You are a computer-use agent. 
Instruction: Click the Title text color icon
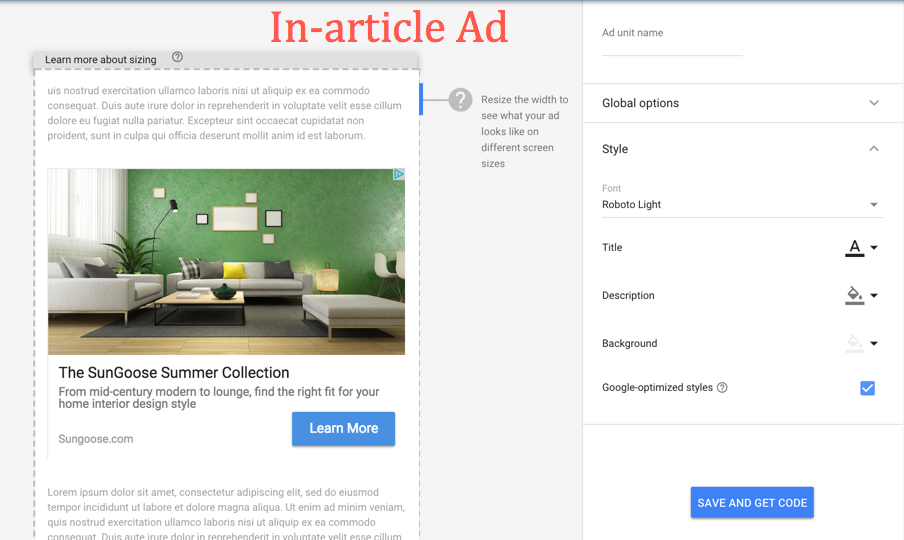(854, 248)
